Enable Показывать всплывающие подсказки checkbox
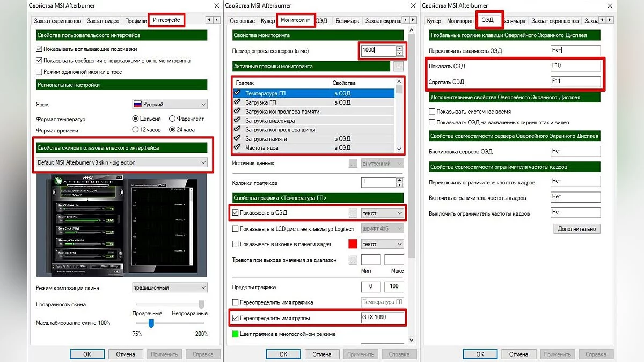The width and height of the screenshot is (644, 362). (39, 49)
